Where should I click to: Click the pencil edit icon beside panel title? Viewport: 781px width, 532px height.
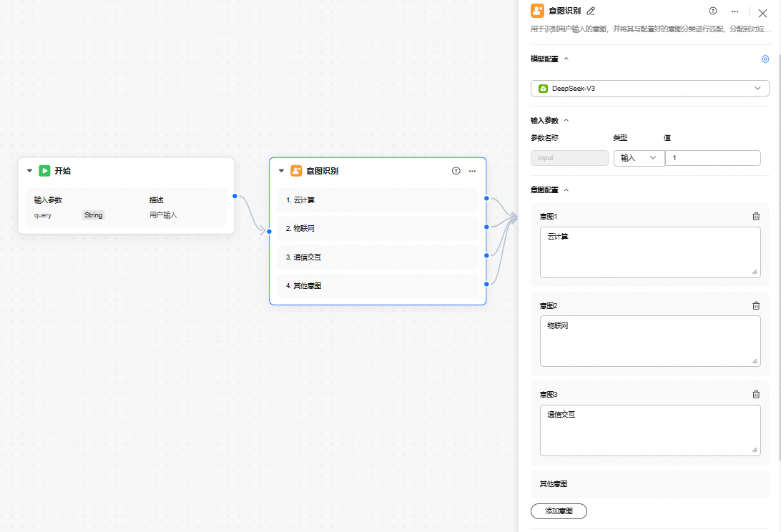pos(591,11)
